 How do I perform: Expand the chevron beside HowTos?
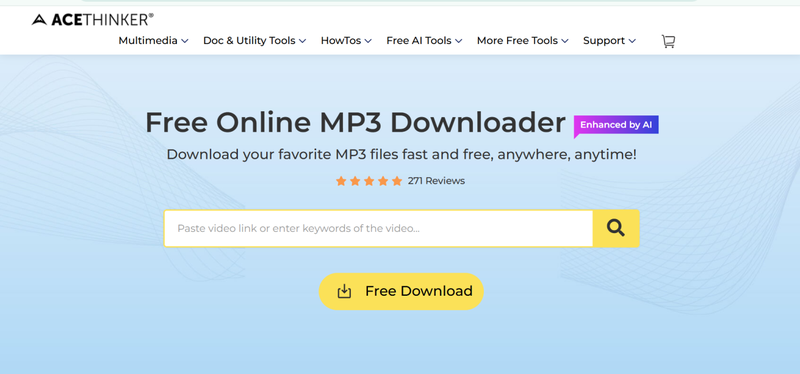[368, 41]
